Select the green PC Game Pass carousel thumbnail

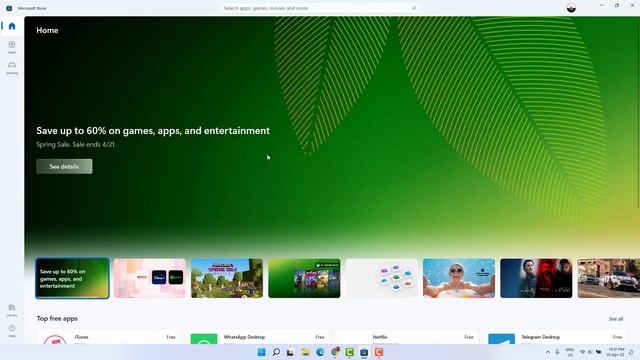(304, 278)
